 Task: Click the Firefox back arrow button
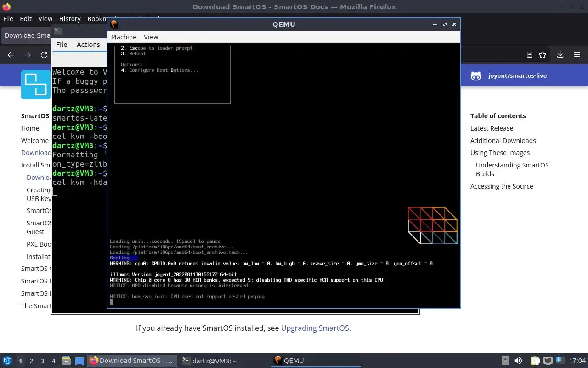tap(11, 55)
